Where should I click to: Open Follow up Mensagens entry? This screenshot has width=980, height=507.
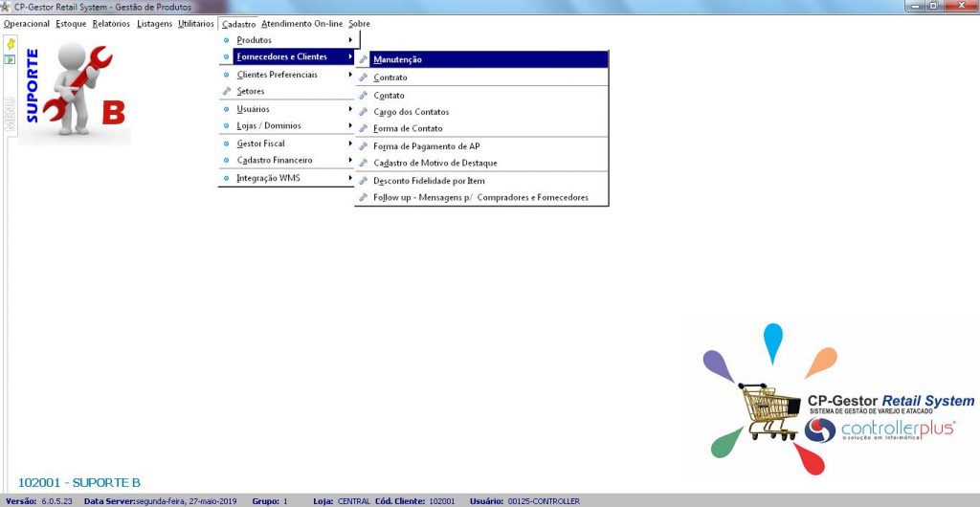pos(481,197)
